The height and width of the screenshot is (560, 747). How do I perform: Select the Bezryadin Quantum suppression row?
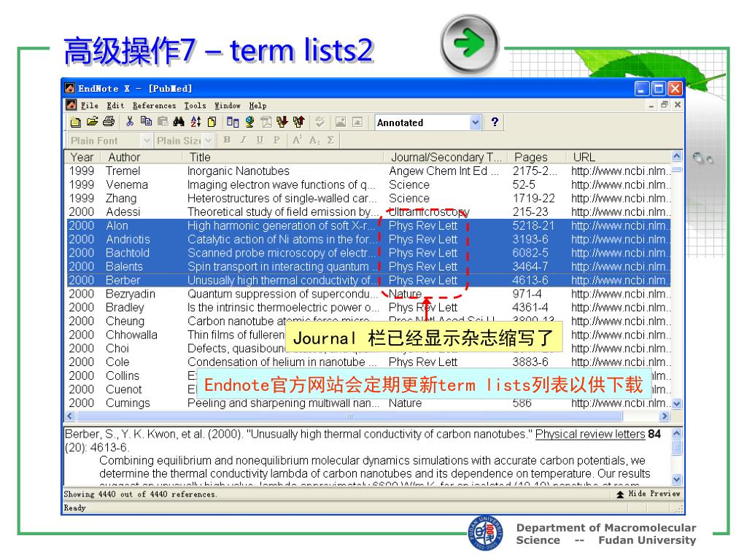(x=368, y=294)
